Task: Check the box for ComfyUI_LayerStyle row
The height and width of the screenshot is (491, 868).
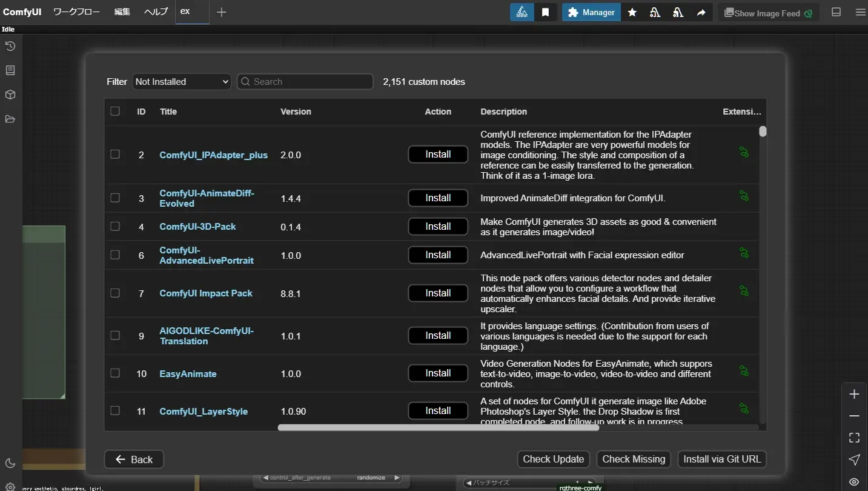Action: 115,410
